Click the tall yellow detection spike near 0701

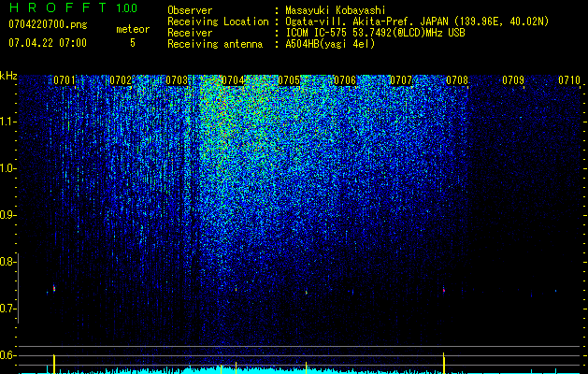54,364
